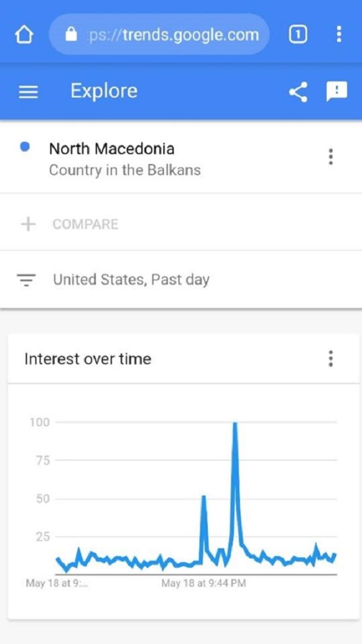Tap the smaller chart spike near 50

(204, 497)
